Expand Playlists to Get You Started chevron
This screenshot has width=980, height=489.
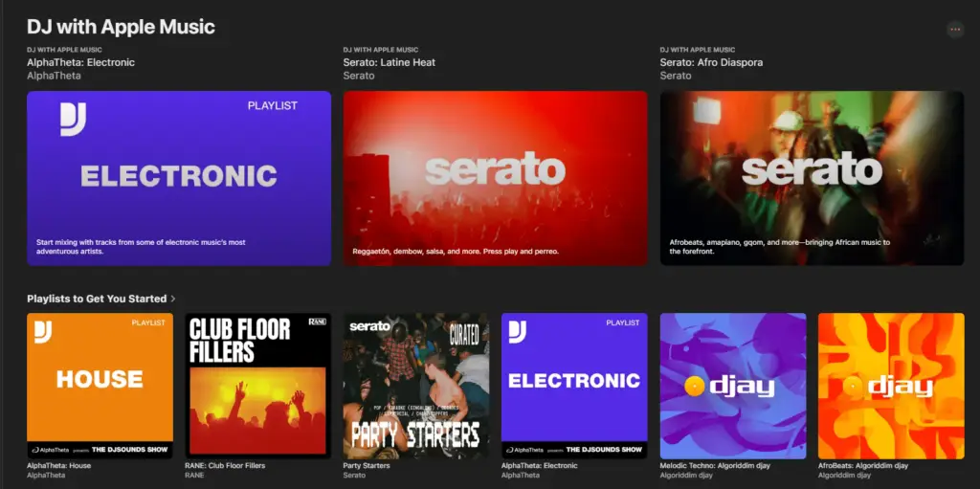pos(173,299)
